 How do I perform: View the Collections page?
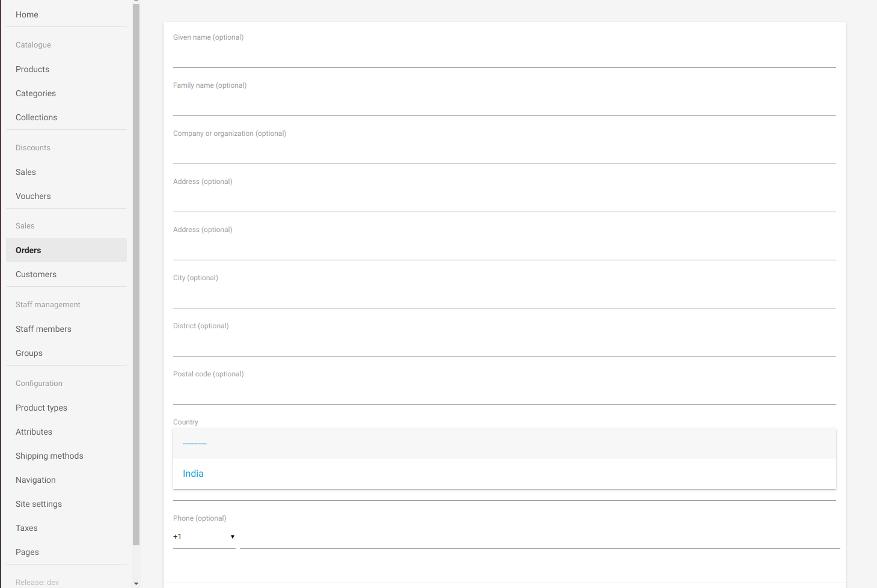[36, 117]
